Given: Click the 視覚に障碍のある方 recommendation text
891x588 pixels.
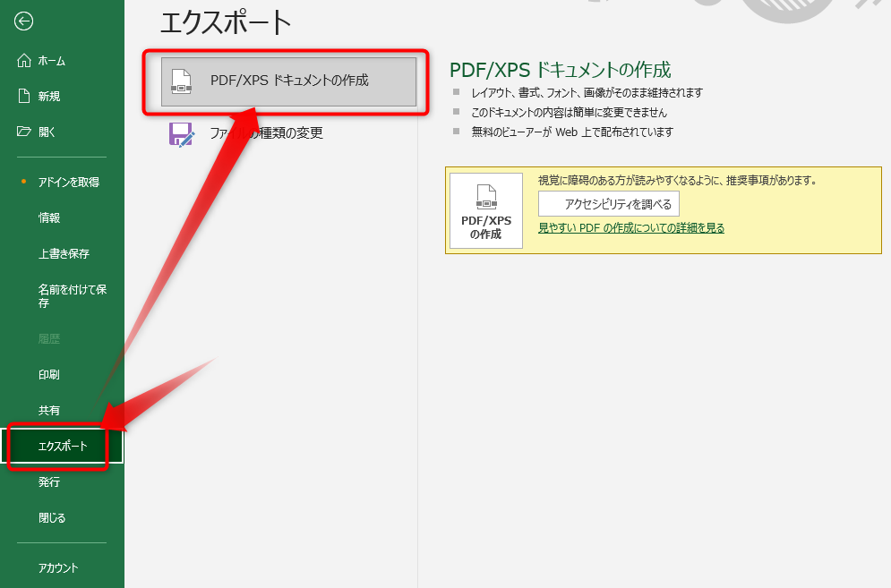Looking at the screenshot, I should pos(677,181).
